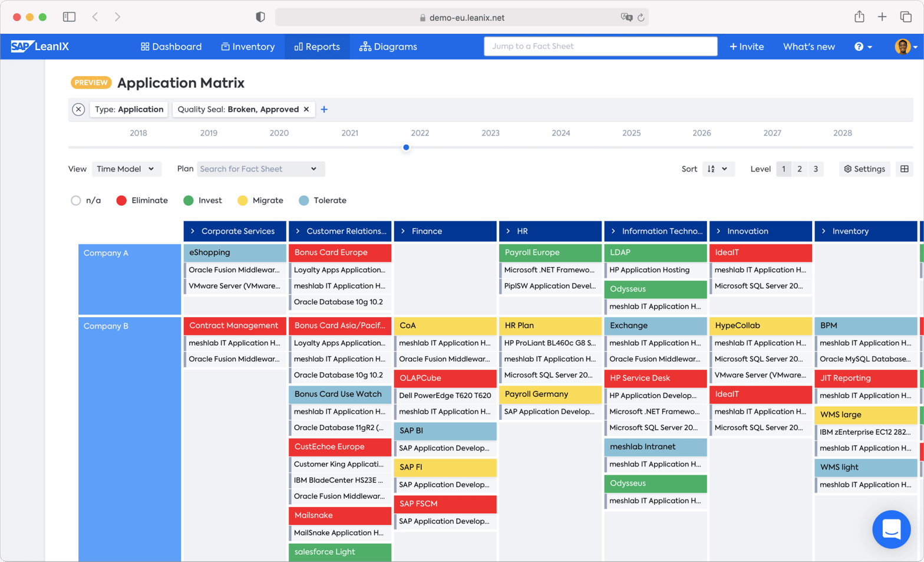Open the help question mark menu

coord(862,47)
